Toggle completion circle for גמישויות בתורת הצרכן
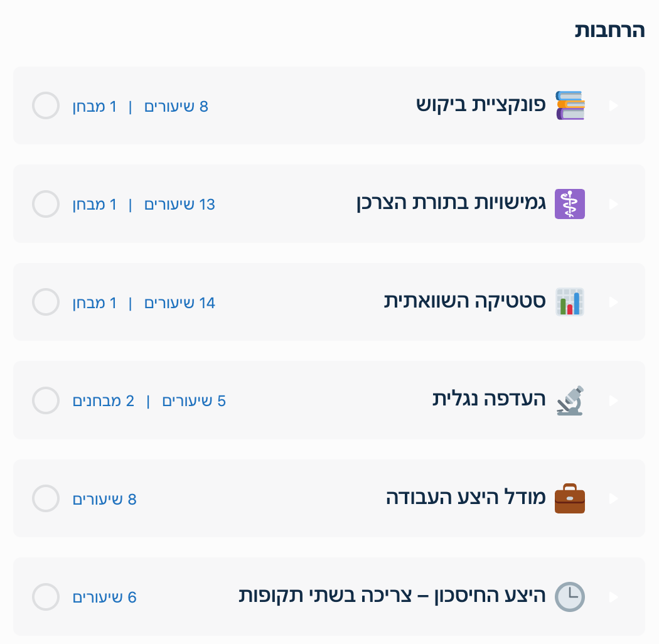 (x=46, y=204)
